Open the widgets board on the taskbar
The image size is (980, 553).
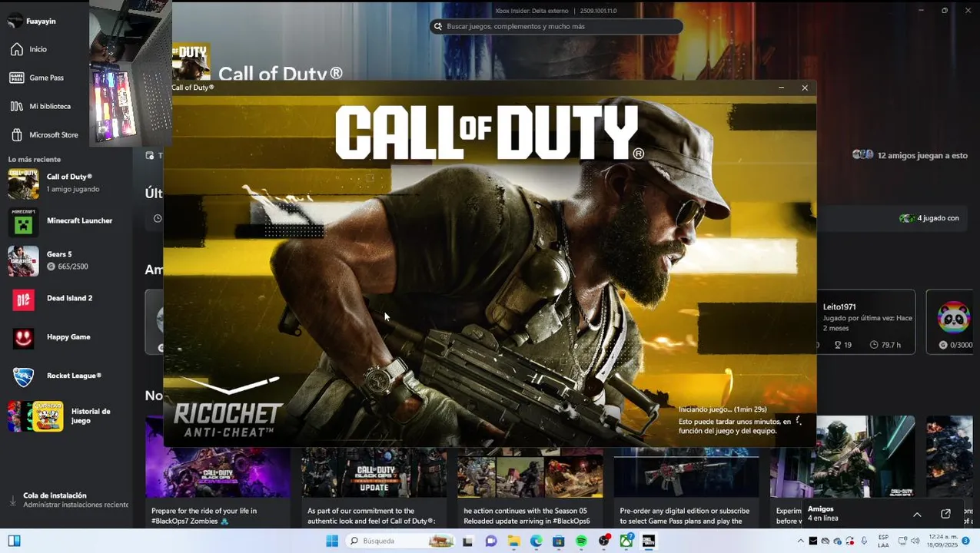click(14, 541)
